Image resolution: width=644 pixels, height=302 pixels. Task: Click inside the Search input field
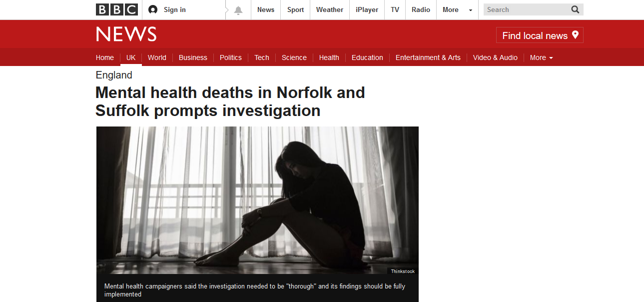click(x=526, y=9)
